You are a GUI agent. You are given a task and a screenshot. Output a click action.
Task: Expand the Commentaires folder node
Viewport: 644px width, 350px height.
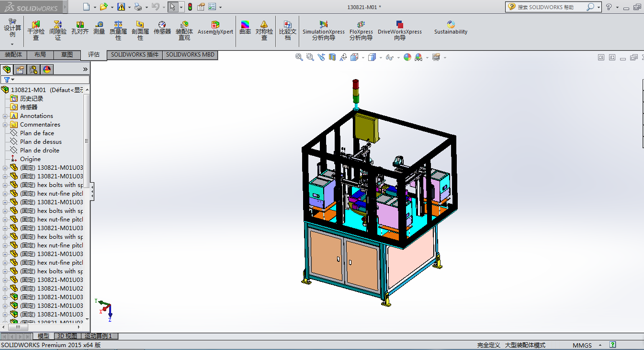[x=5, y=125]
